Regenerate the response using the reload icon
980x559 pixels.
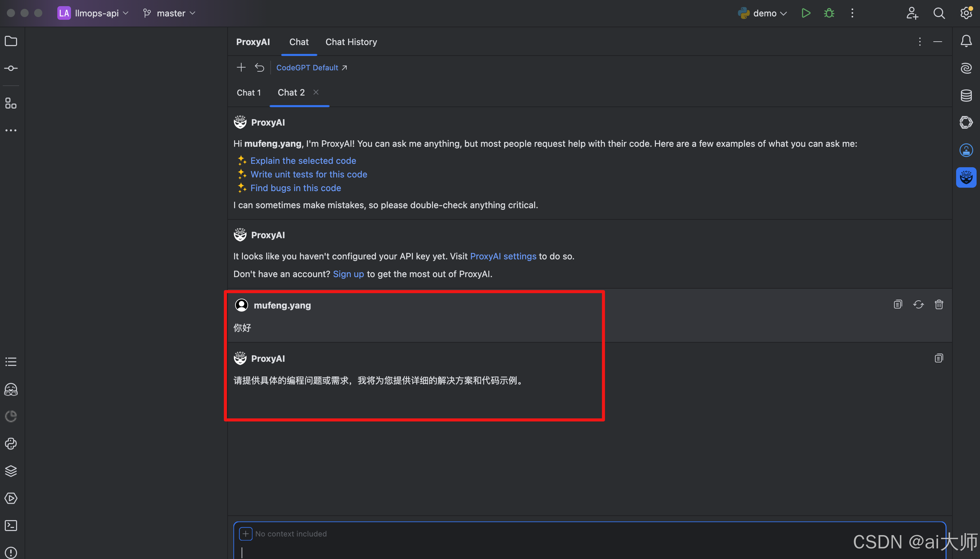coord(918,304)
